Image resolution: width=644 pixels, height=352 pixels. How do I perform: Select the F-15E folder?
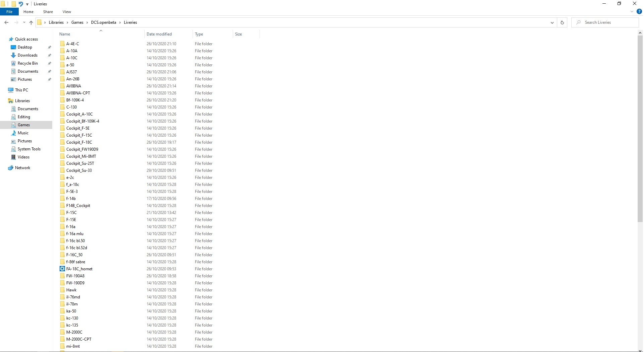point(71,220)
